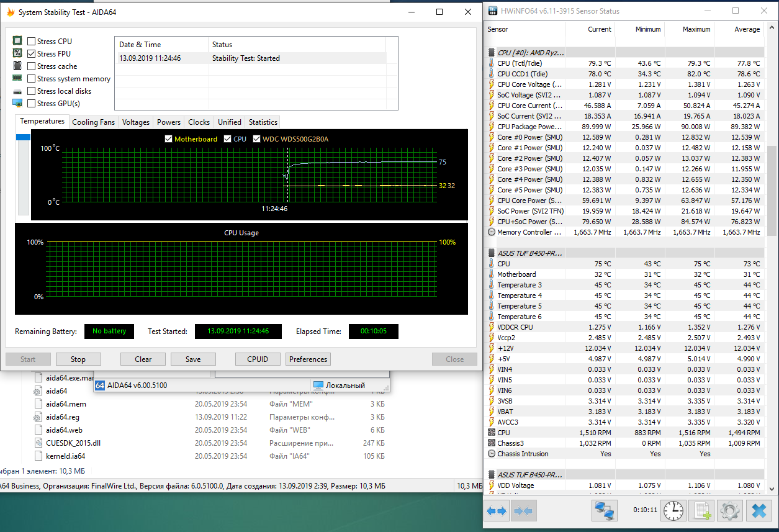Screen dimensions: 779x532
Task: Toggle the WDC WDS500G2B0A graph checkbox
Action: pyautogui.click(x=256, y=138)
